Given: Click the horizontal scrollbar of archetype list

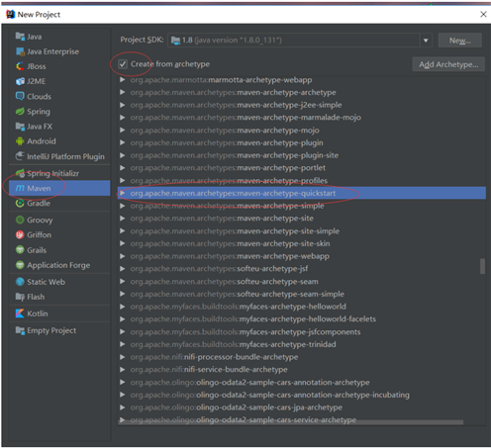Looking at the screenshot, I should click(291, 422).
